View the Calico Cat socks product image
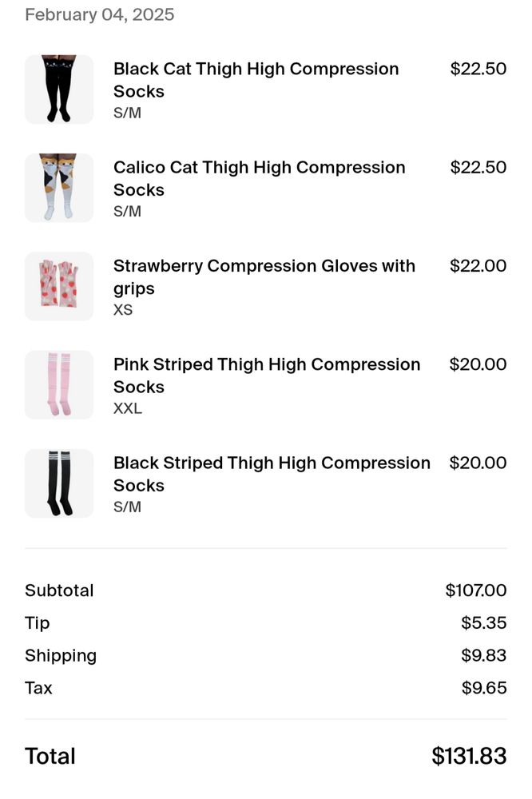Viewport: 532px width, 799px height. pyautogui.click(x=59, y=187)
